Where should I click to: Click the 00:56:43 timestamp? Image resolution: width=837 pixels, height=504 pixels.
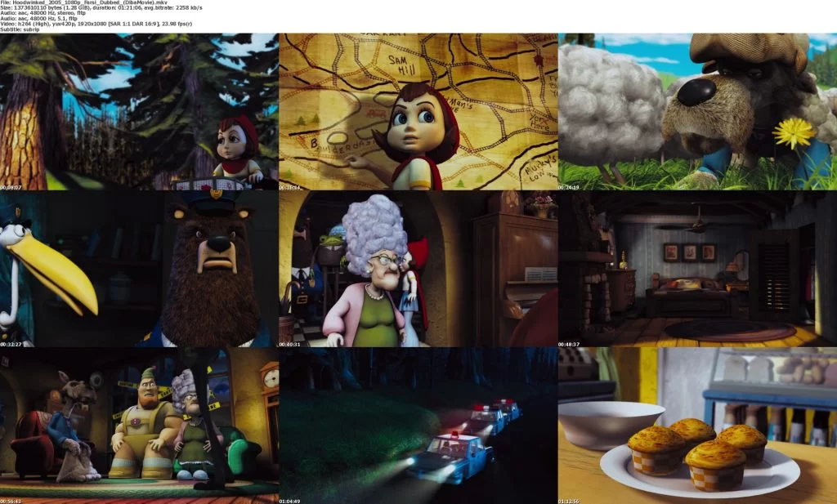tap(11, 502)
